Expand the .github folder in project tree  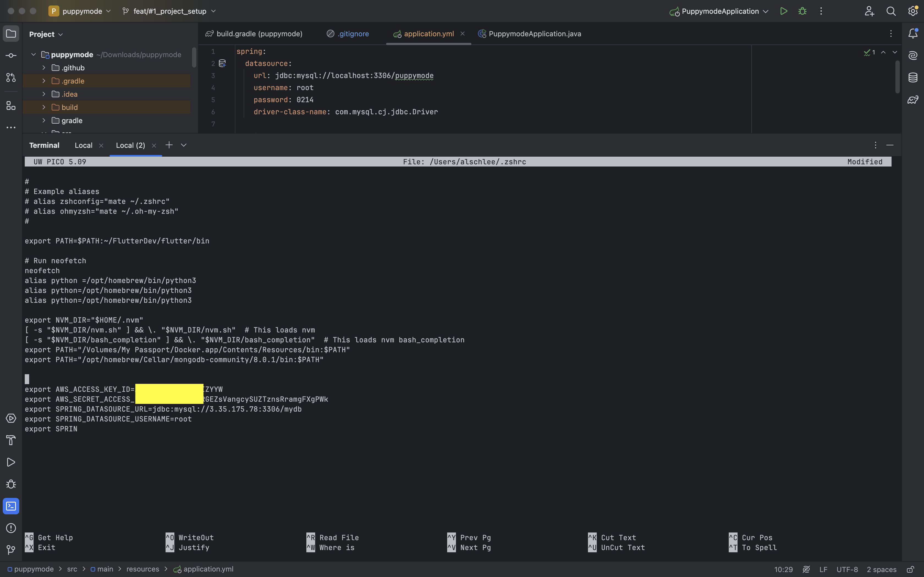click(44, 68)
